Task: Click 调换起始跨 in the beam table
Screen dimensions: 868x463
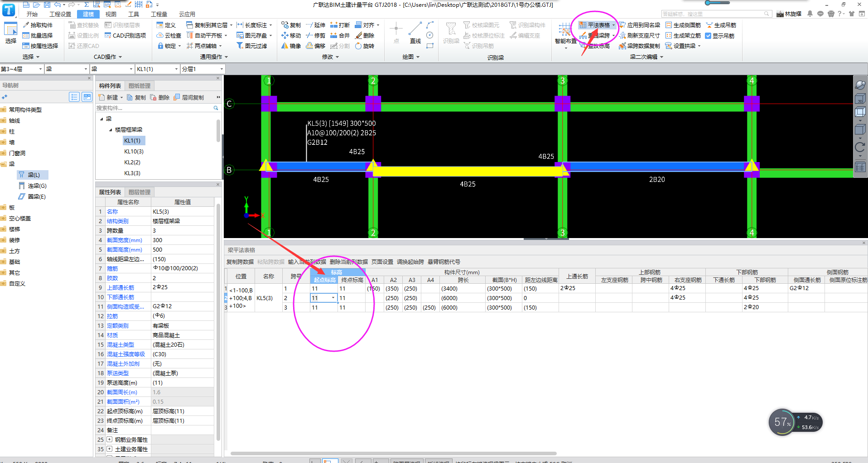Action: (410, 262)
